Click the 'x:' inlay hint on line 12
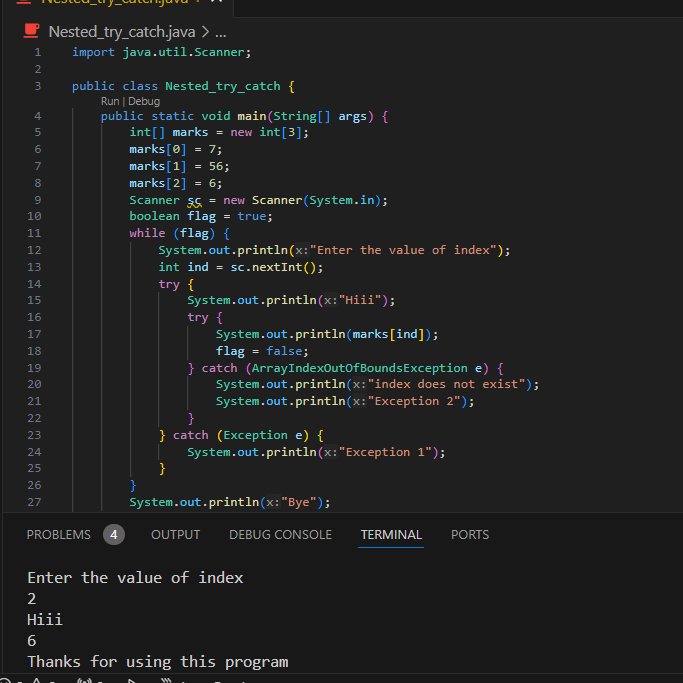The image size is (683, 683). pyautogui.click(x=302, y=250)
